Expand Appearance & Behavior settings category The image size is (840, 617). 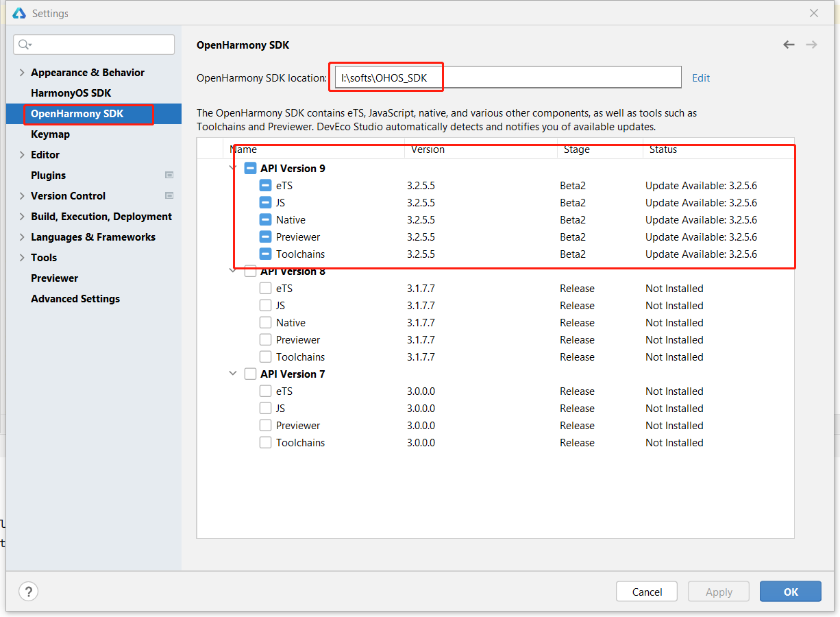[22, 72]
